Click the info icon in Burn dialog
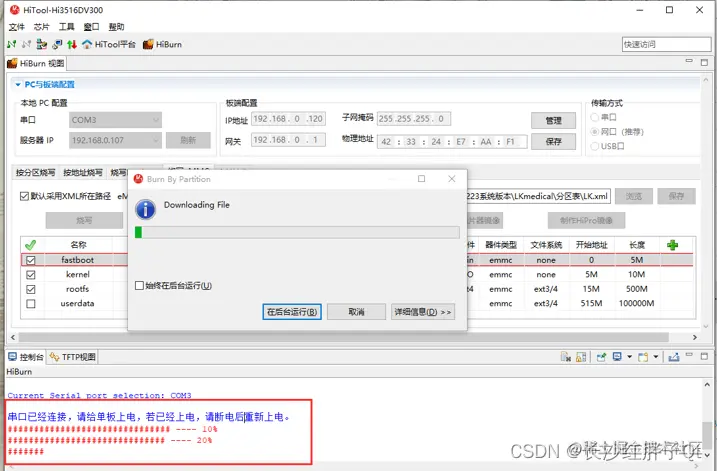Screen dimensions: 717x471 pos(145,209)
